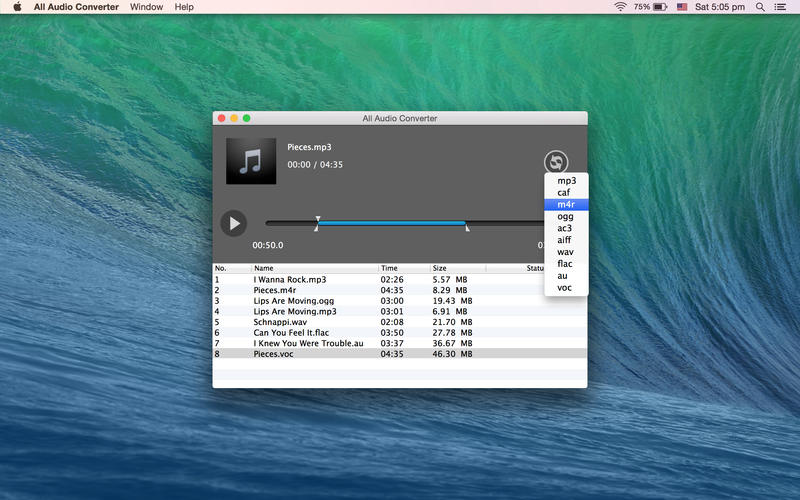Viewport: 800px width, 500px height.
Task: Select row I Wanna Rock.mp3
Action: [399, 280]
